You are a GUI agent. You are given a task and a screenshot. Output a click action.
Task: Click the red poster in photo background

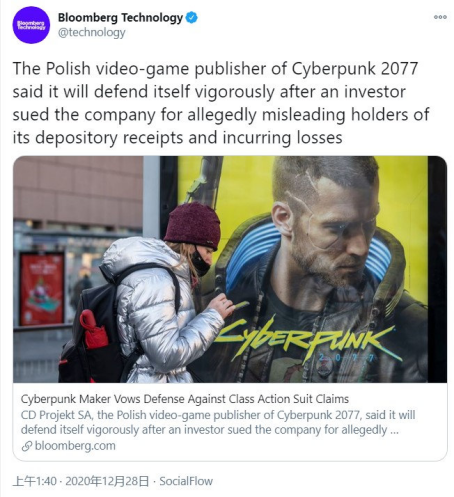pos(42,289)
